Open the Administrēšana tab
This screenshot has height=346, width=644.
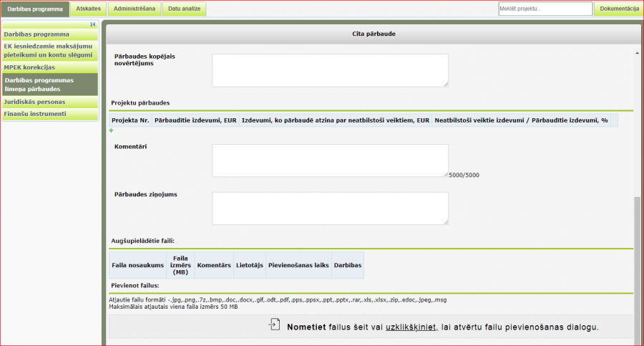click(134, 9)
